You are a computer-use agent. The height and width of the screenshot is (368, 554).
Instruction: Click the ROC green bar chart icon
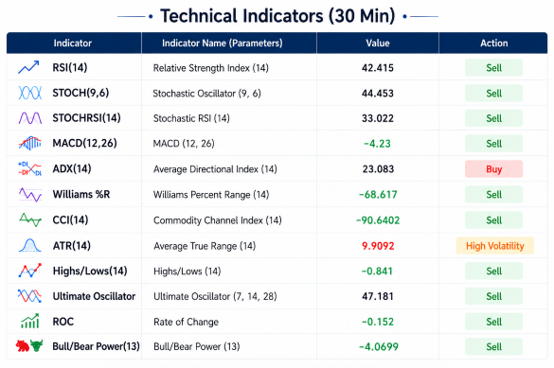[30, 321]
